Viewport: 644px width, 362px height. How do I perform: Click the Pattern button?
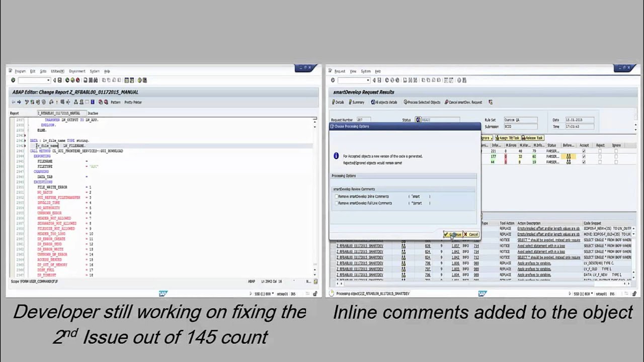[x=116, y=103]
